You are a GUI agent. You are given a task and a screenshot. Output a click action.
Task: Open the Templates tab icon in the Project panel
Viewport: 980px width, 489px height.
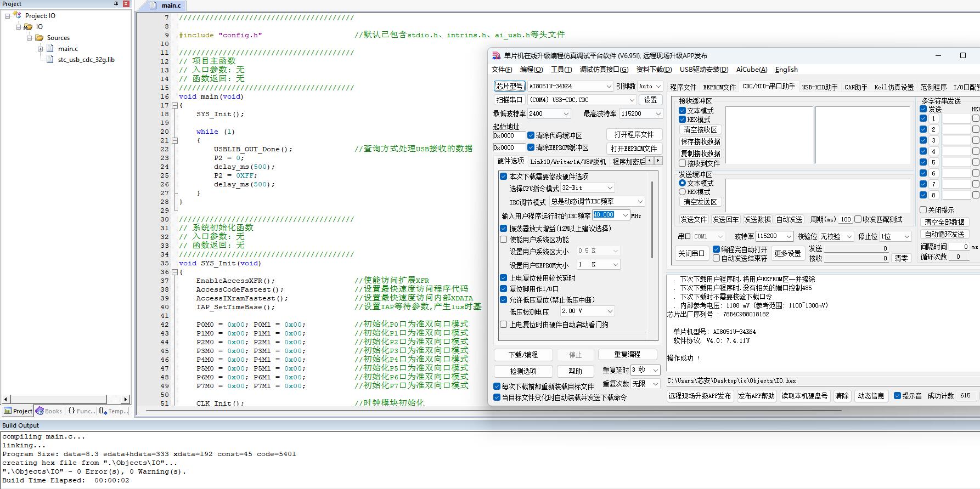(103, 411)
